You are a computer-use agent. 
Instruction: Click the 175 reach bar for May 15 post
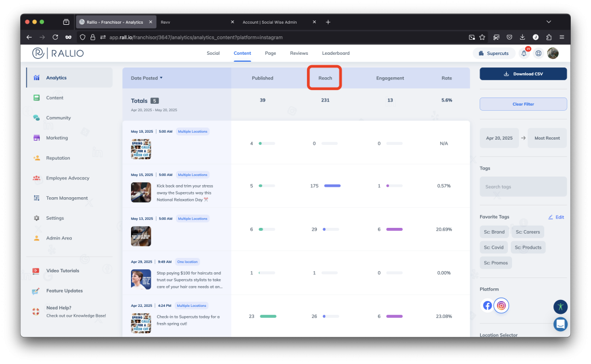(332, 186)
